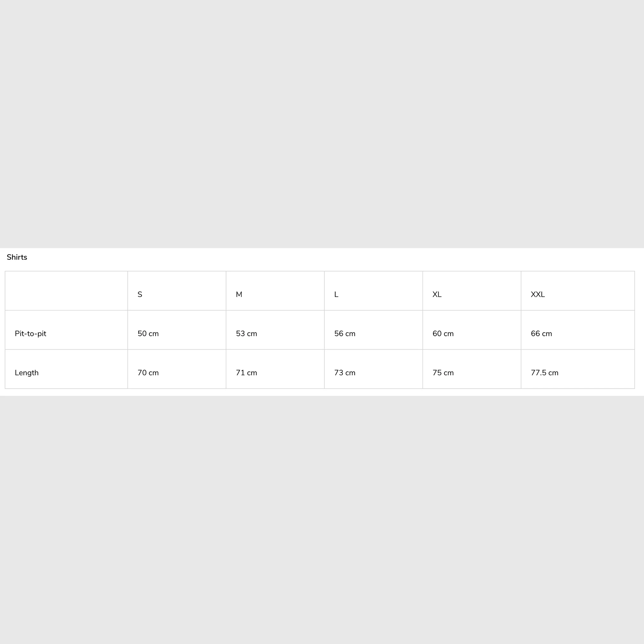Click the 60 cm cell
Image resolution: width=644 pixels, height=644 pixels.
point(472,330)
